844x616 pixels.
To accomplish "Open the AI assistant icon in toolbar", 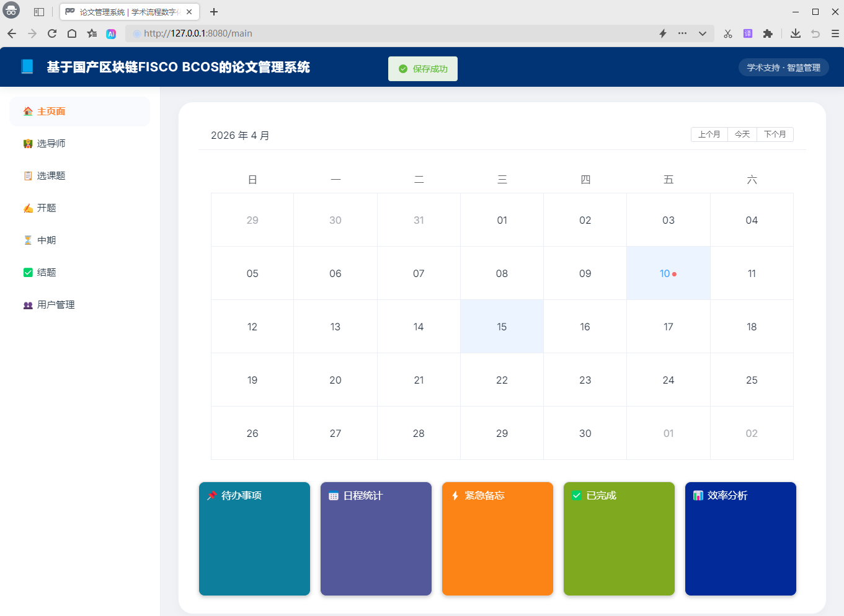I will (x=111, y=34).
